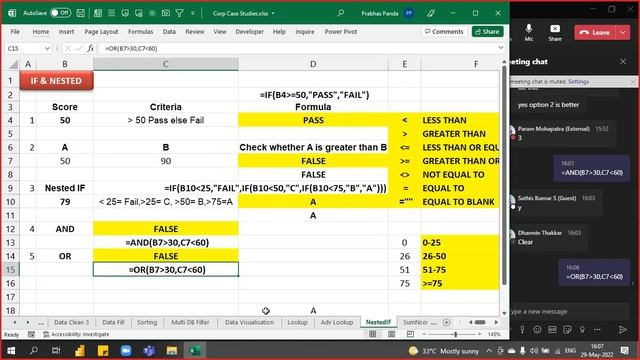Screen dimensions: 640x360
Task: Select cell B10 with value 79
Action: pos(65,202)
